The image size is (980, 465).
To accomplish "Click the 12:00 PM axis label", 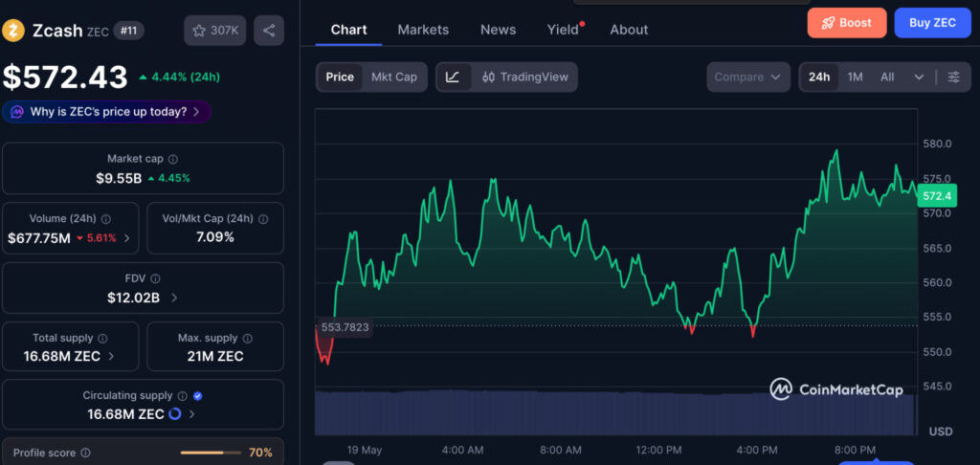I will [658, 450].
